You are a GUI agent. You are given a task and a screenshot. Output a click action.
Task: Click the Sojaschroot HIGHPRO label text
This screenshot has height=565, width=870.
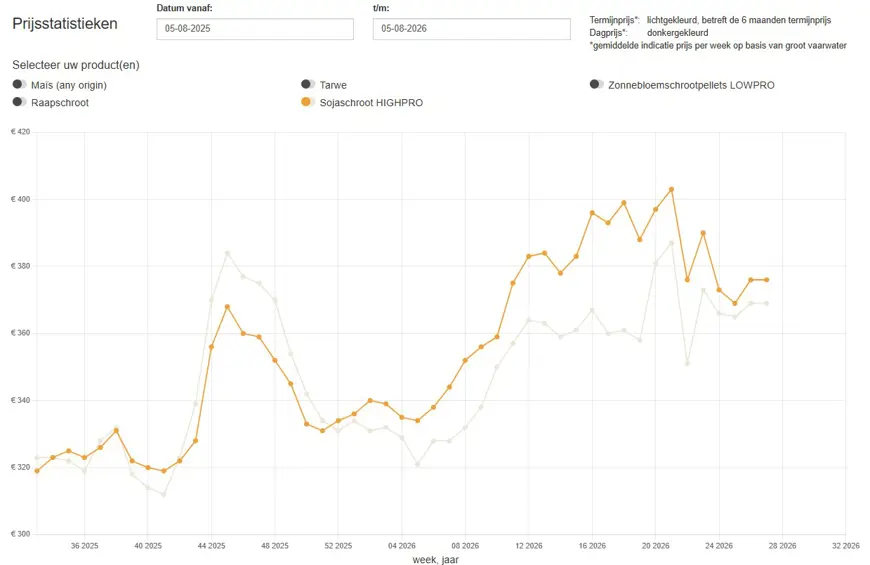(371, 103)
